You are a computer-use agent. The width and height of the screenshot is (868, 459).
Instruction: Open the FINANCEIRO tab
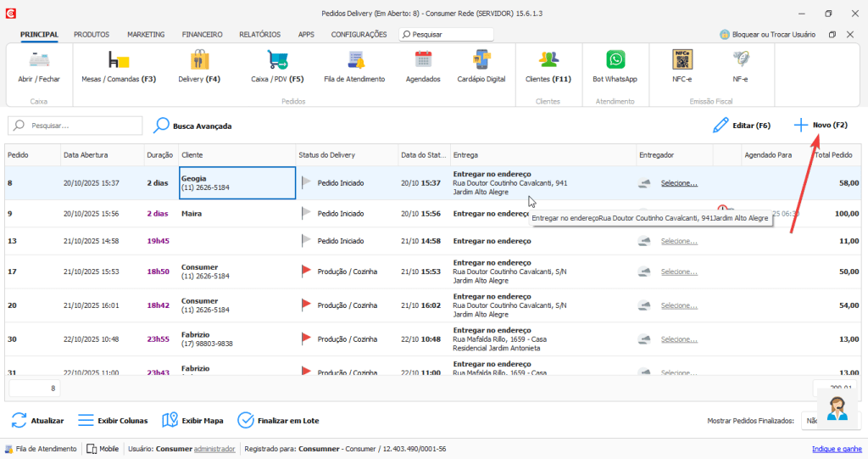coord(202,35)
